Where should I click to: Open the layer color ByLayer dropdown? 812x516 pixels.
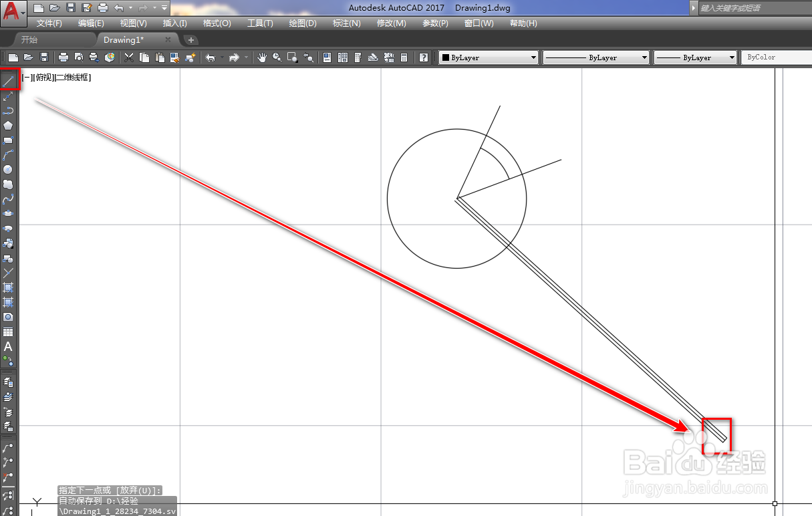(489, 57)
